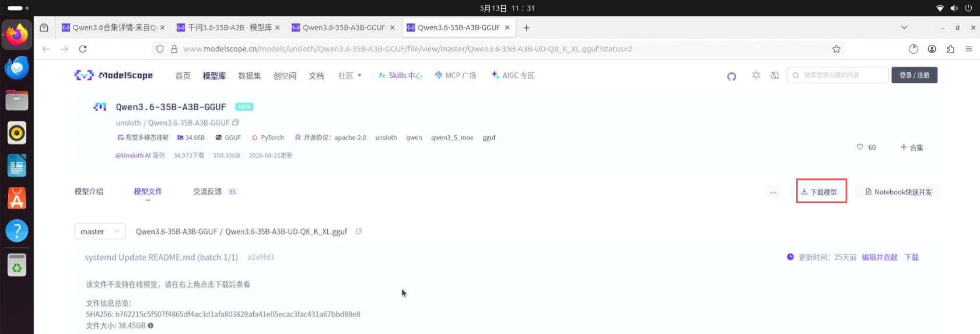Open 文档 in the navigation bar
Image resolution: width=980 pixels, height=334 pixels.
(x=316, y=76)
